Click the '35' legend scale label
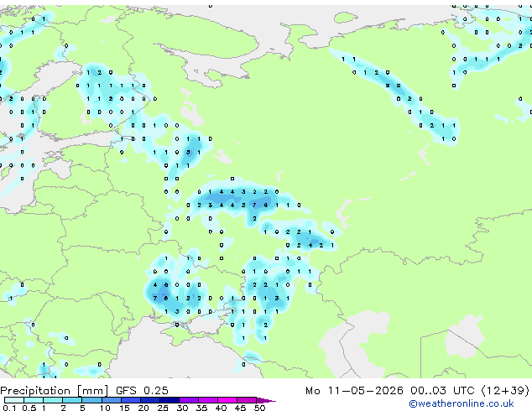 (x=201, y=408)
